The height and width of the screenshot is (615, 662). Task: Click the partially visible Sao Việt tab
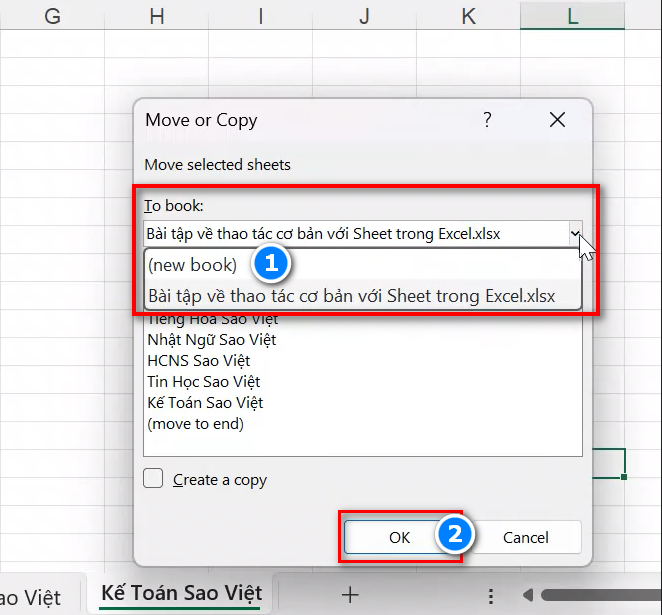coord(30,597)
